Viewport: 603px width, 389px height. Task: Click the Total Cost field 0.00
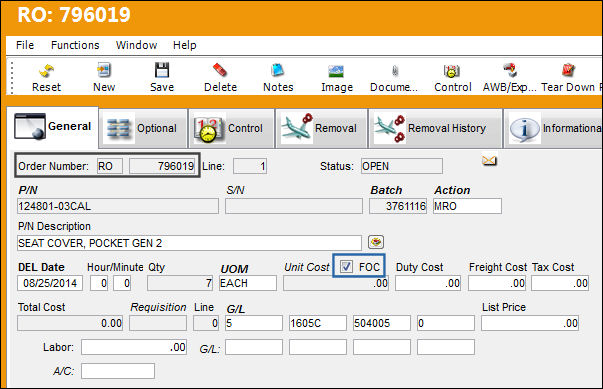click(x=70, y=323)
